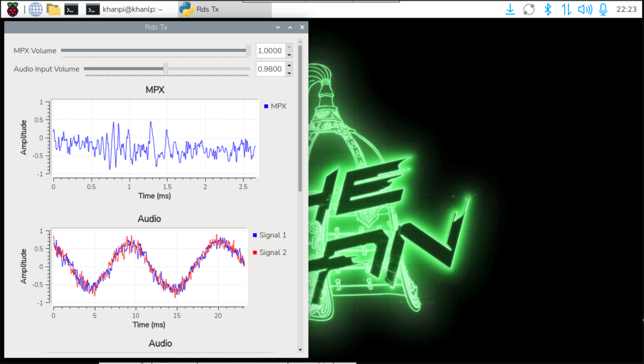Viewport: 644px width, 364px height.
Task: Increase Audio Input Volume with up stepper
Action: 289,65
